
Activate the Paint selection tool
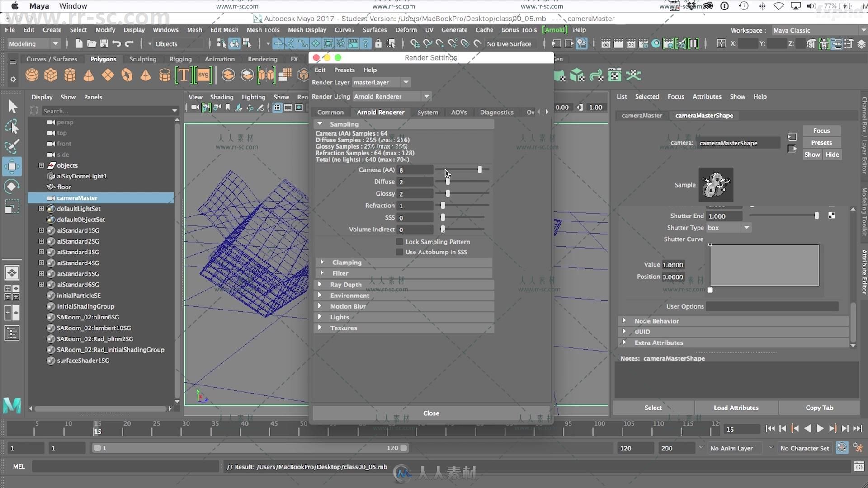(x=12, y=146)
